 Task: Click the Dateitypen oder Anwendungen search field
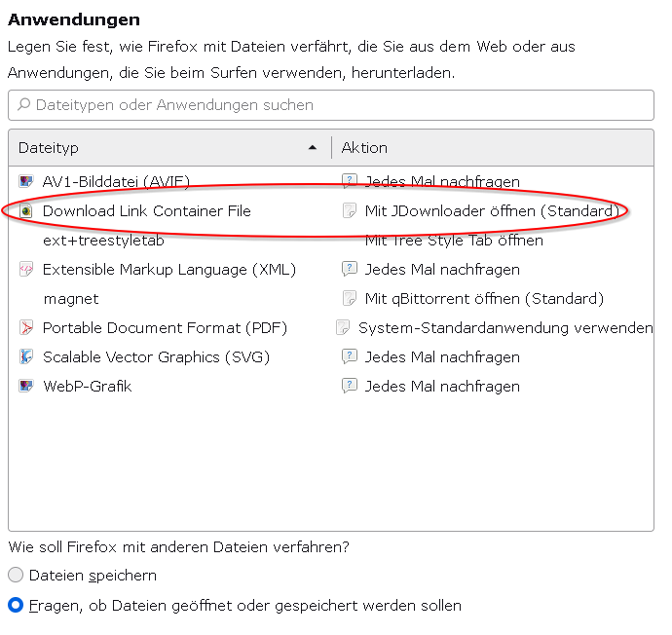coord(331,105)
